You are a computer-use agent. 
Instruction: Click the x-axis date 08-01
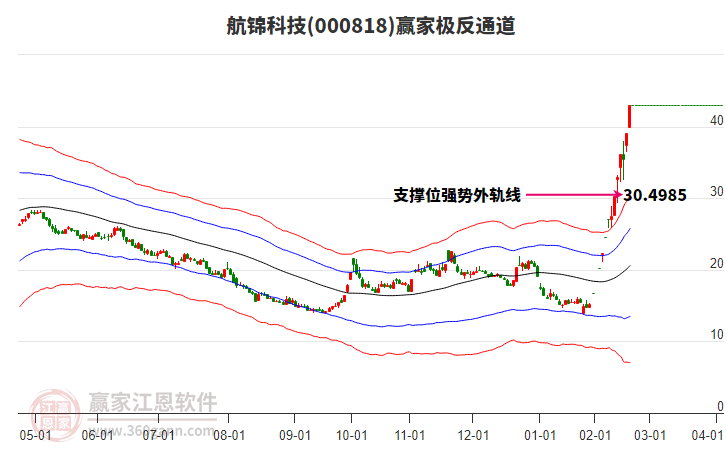click(x=229, y=436)
